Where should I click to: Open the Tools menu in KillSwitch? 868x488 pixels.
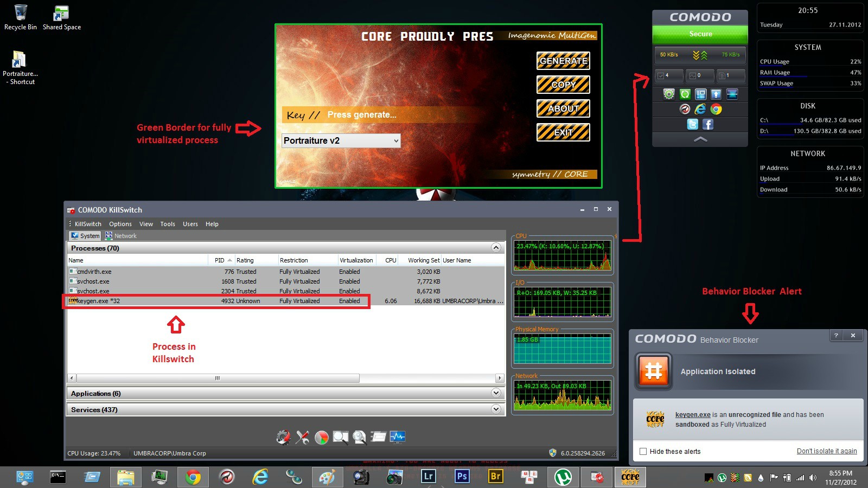(x=168, y=224)
